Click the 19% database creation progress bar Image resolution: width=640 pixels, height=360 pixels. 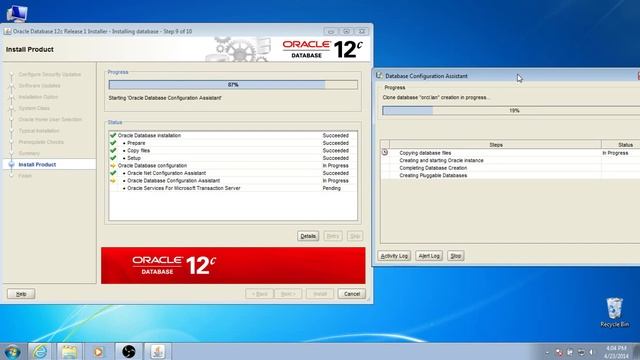[x=511, y=110]
